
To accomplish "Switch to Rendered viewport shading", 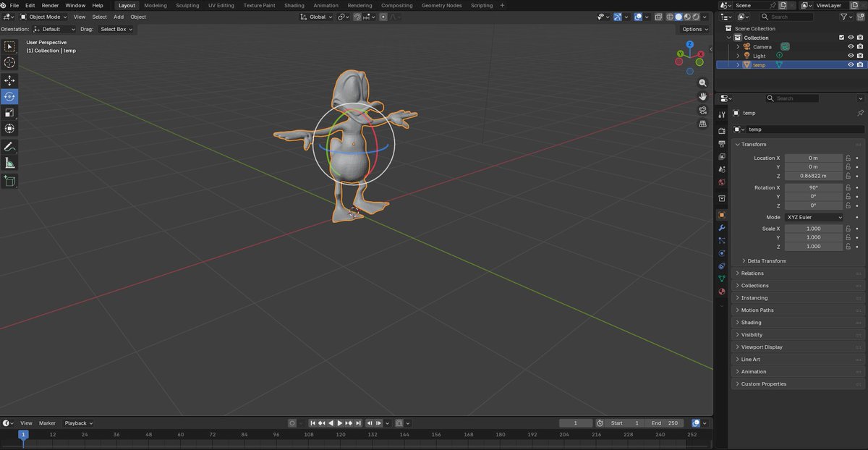I will coord(696,17).
